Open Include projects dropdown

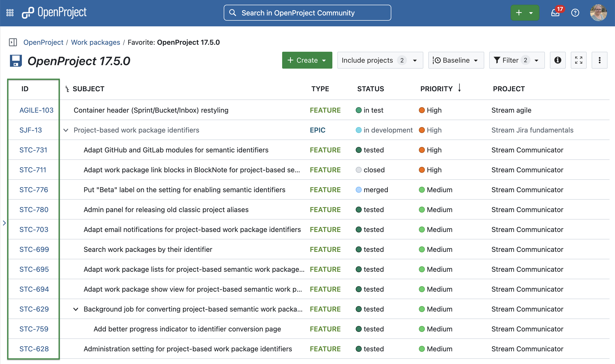coord(380,60)
